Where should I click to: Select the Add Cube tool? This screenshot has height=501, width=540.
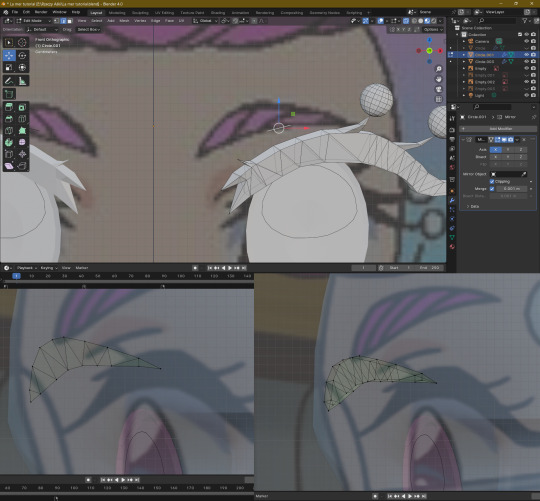pos(9,94)
